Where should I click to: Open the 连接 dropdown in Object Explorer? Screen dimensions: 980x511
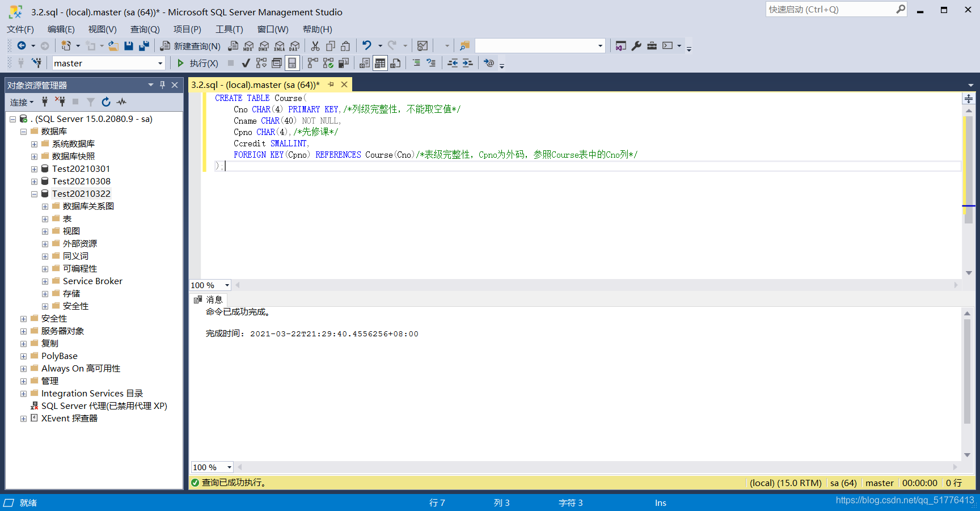point(22,102)
